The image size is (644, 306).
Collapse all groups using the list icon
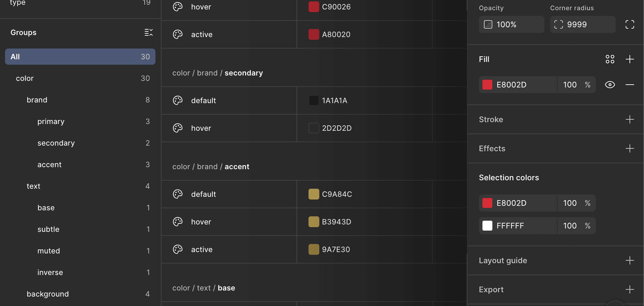(148, 32)
